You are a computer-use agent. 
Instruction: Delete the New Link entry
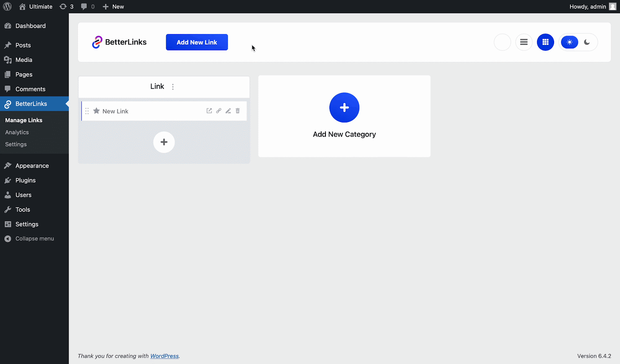click(x=238, y=111)
